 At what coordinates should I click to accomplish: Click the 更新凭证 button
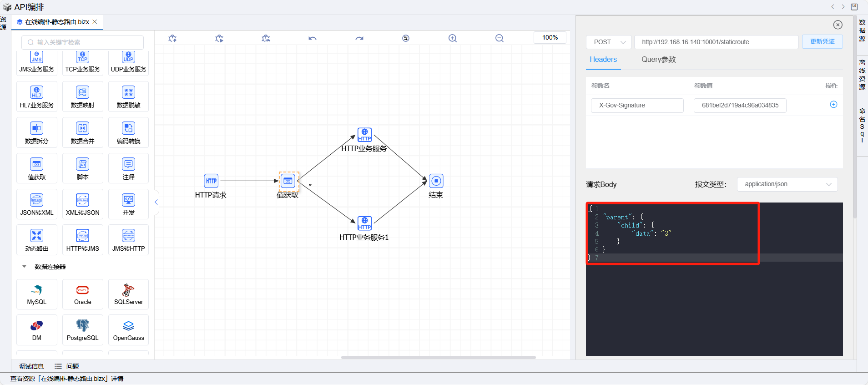tap(822, 42)
